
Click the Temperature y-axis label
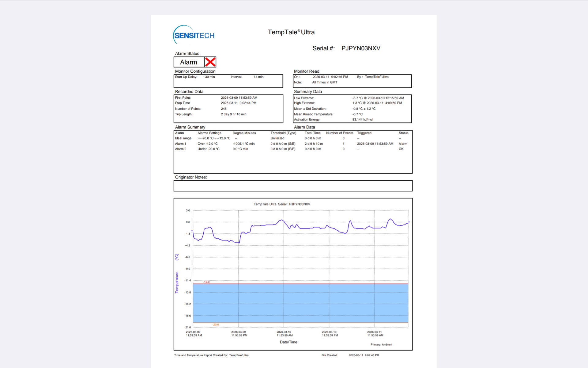point(177,282)
